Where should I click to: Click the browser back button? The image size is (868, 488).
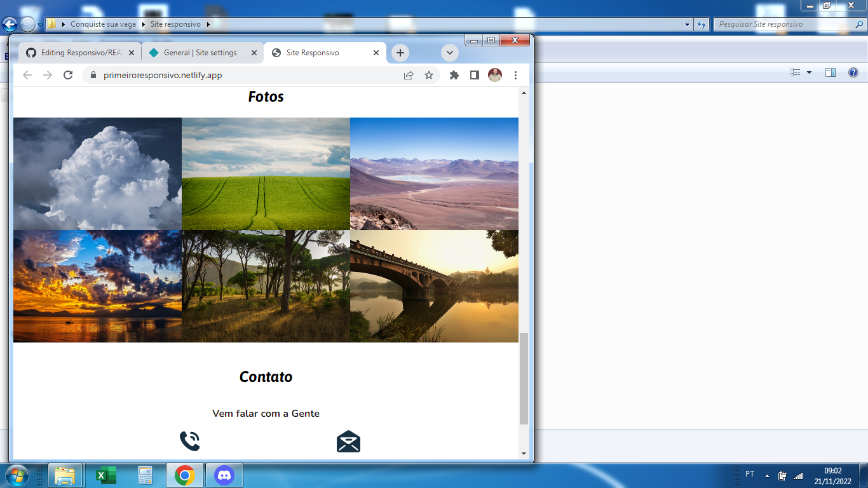pos(26,74)
